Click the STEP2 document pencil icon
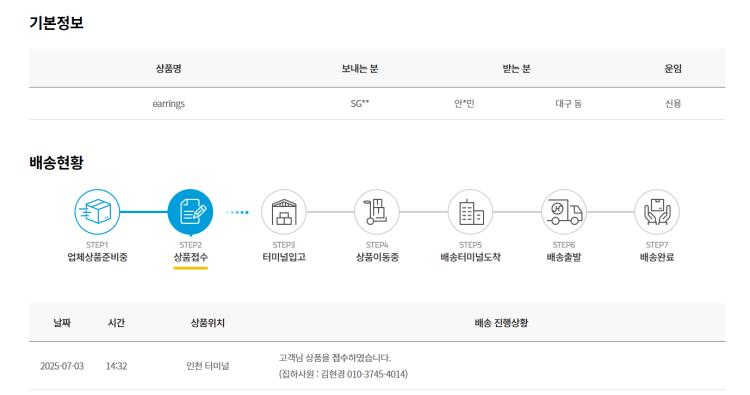 tap(190, 212)
